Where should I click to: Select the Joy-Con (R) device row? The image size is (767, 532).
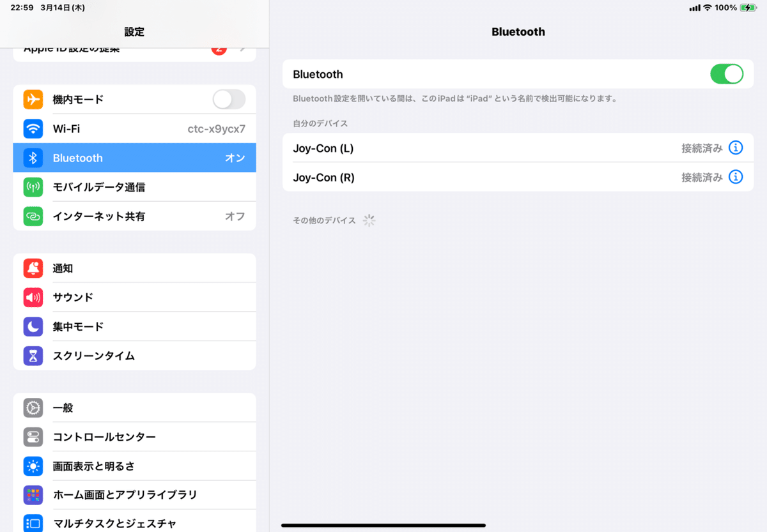(518, 177)
